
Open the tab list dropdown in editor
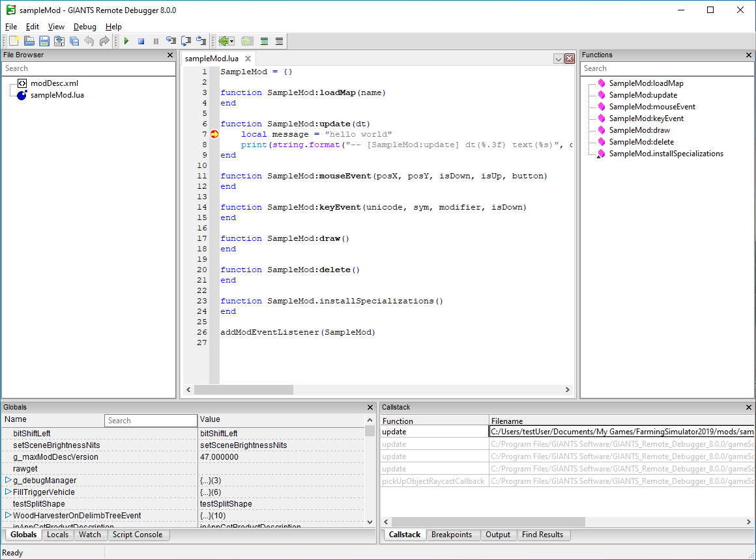[x=558, y=59]
